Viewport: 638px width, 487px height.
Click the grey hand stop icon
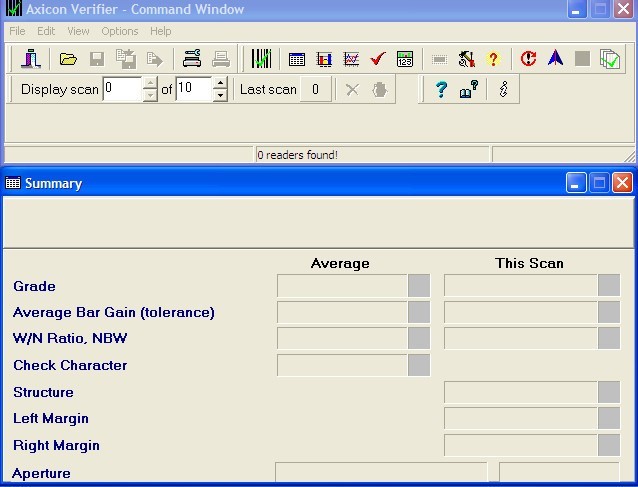pos(379,90)
